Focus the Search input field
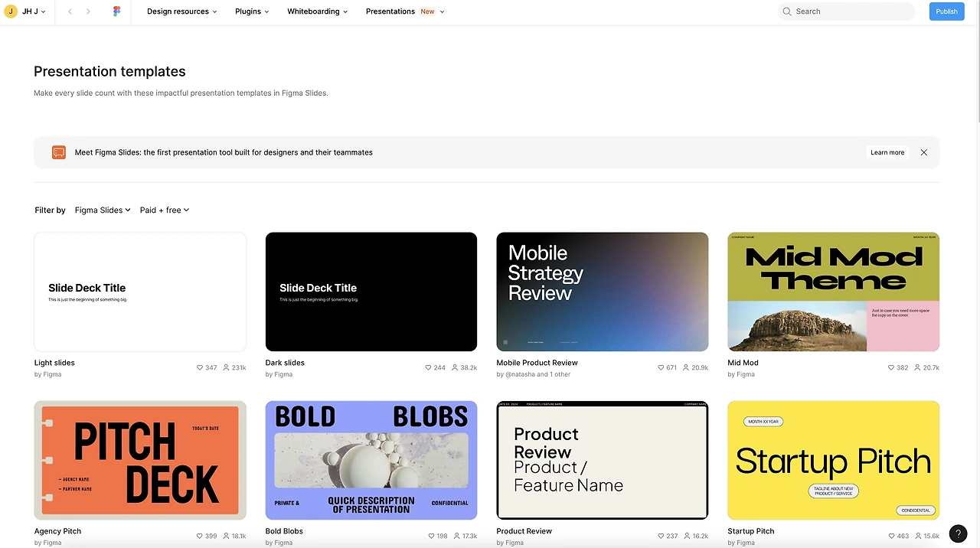This screenshot has height=548, width=980. tap(846, 11)
